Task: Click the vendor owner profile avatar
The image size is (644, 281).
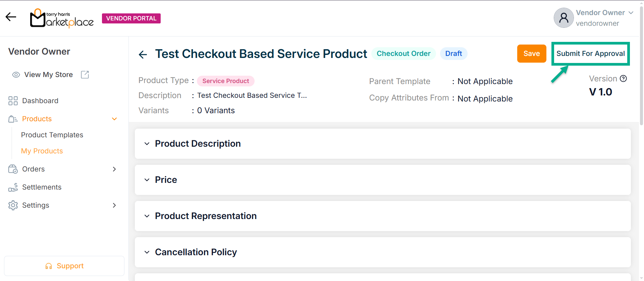Action: coord(563,18)
